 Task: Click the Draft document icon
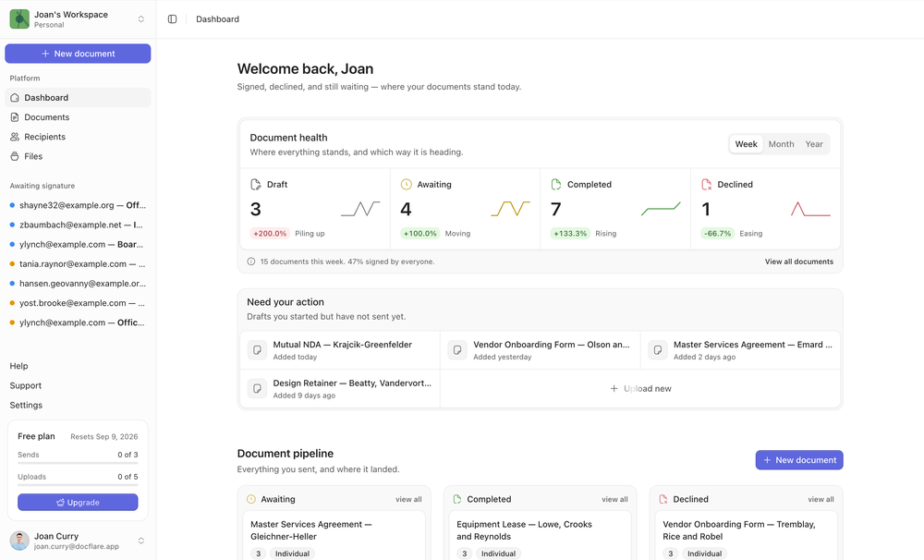(256, 185)
